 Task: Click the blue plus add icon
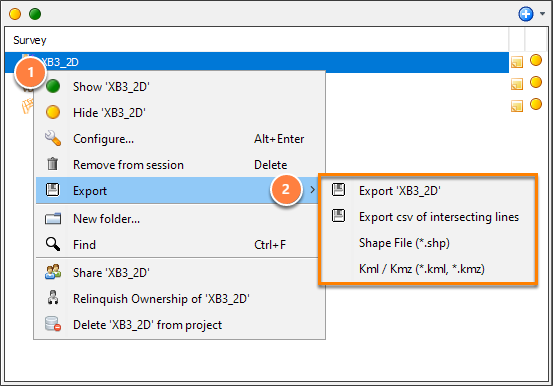[x=525, y=14]
